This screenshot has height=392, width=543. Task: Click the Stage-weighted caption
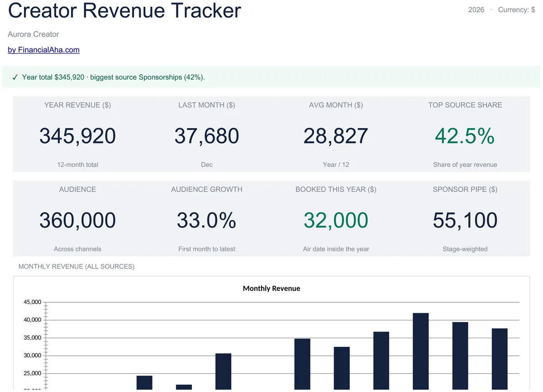click(x=465, y=249)
